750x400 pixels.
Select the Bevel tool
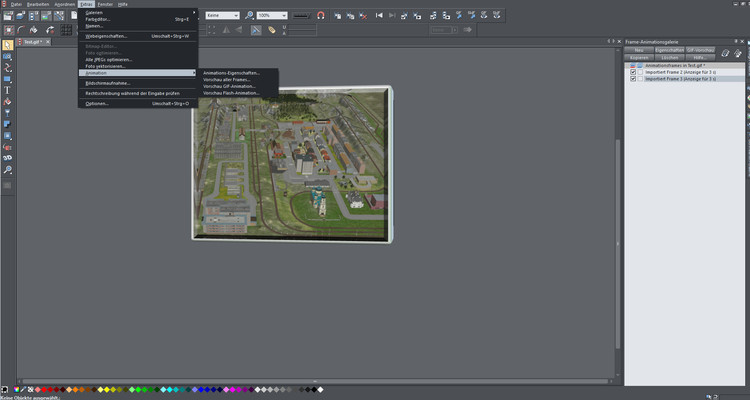[x=7, y=136]
